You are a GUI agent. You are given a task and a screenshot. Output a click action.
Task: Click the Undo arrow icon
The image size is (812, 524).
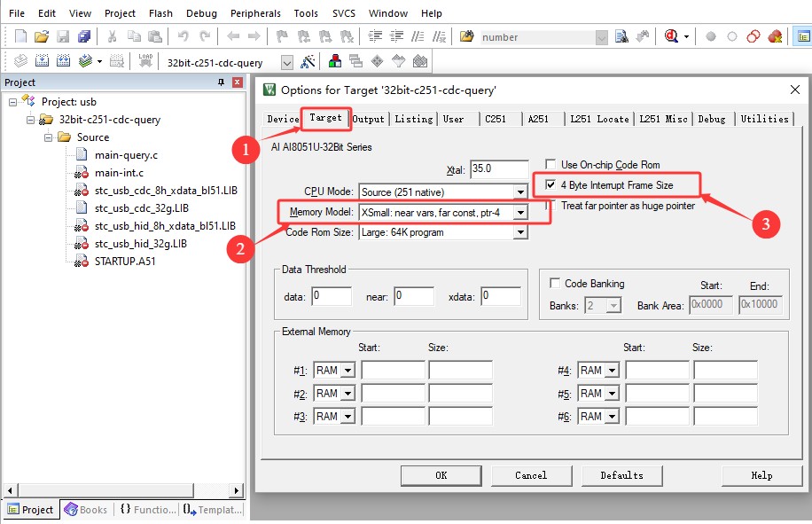[183, 36]
